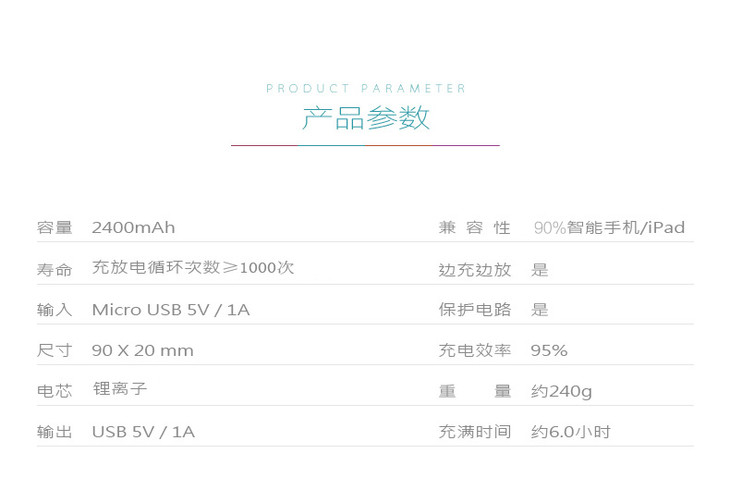Click the 充电效率 label
730x502 pixels.
[474, 351]
